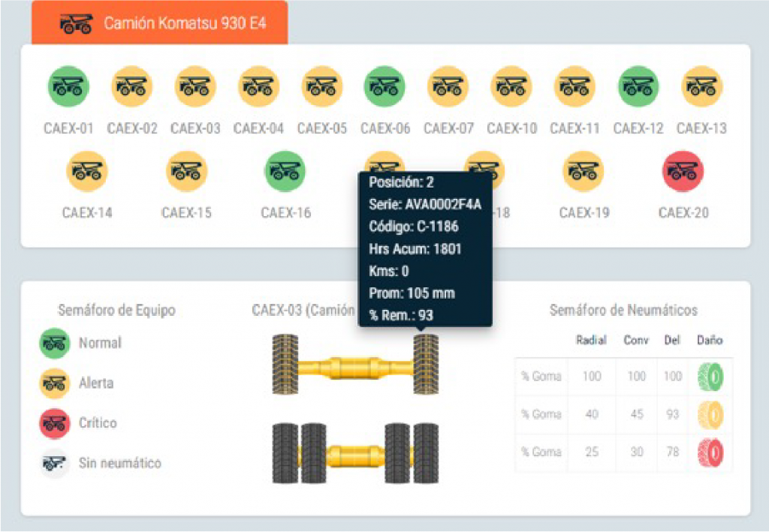Open the CAEX-19 yellow truck icon
769x532 pixels.
(584, 171)
